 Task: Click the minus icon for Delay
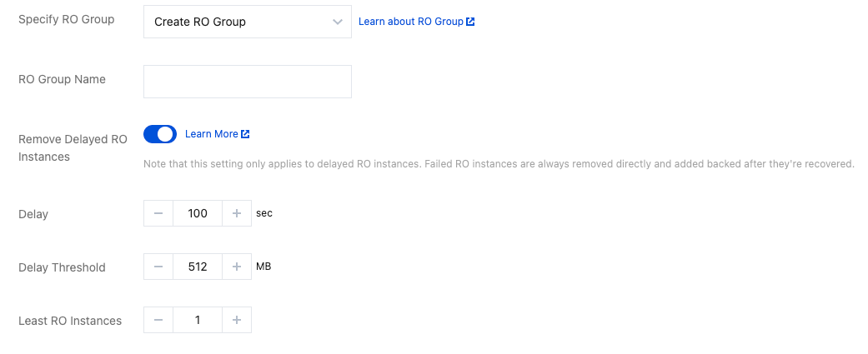coord(158,214)
